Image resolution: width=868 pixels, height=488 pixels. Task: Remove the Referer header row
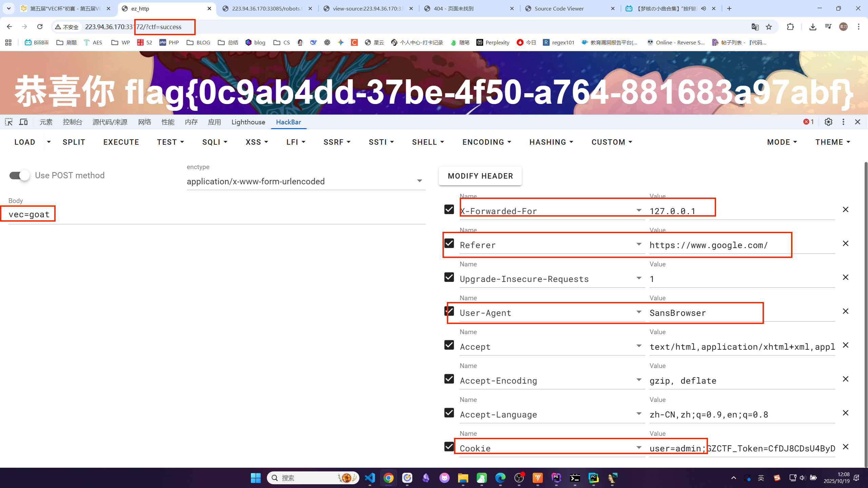click(845, 244)
